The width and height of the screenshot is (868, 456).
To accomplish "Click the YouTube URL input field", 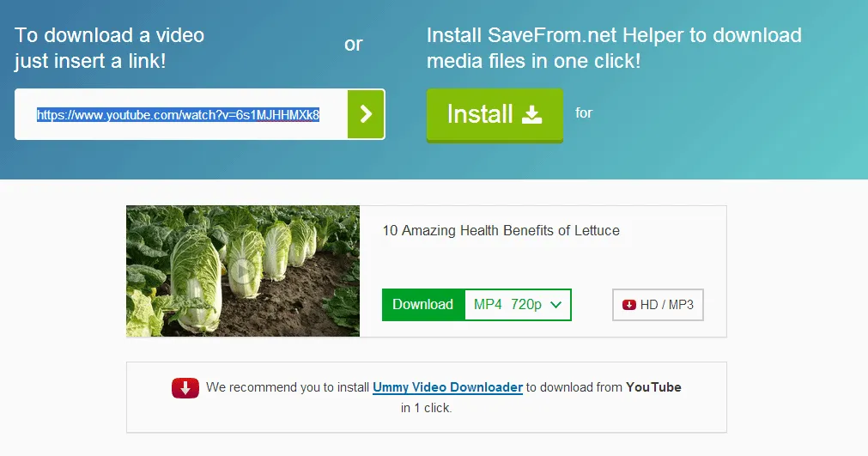I will 179,114.
